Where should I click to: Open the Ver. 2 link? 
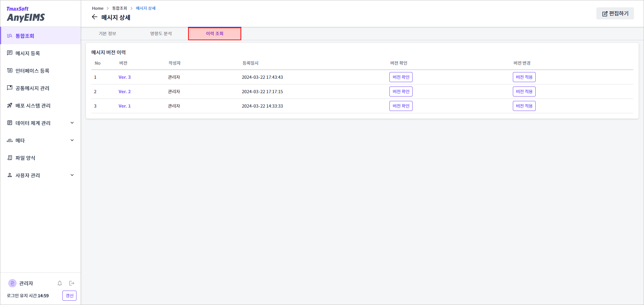point(124,91)
